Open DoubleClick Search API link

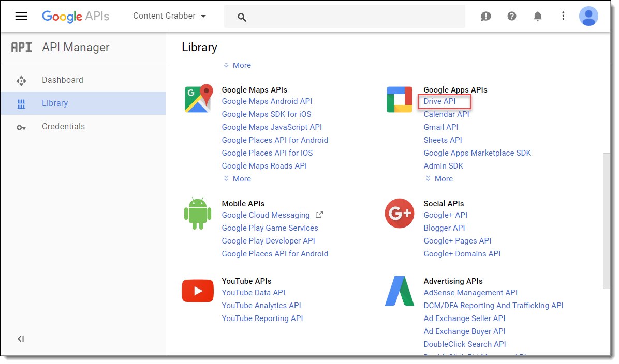(465, 344)
